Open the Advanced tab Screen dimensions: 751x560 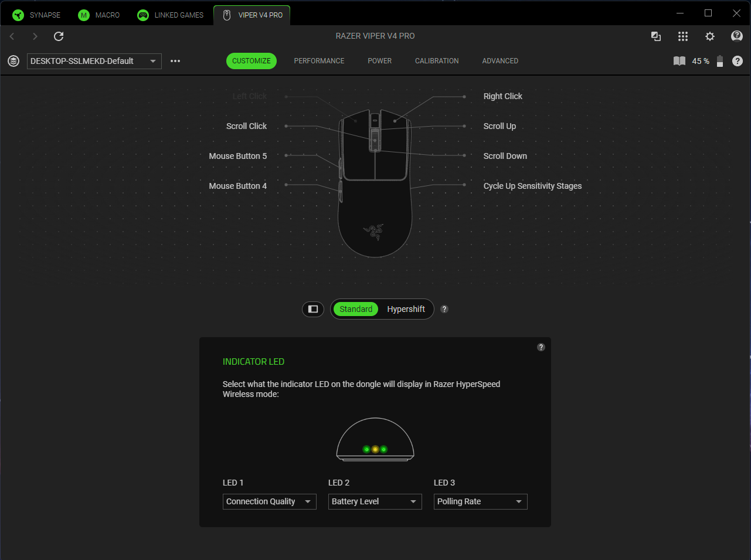[x=500, y=61]
